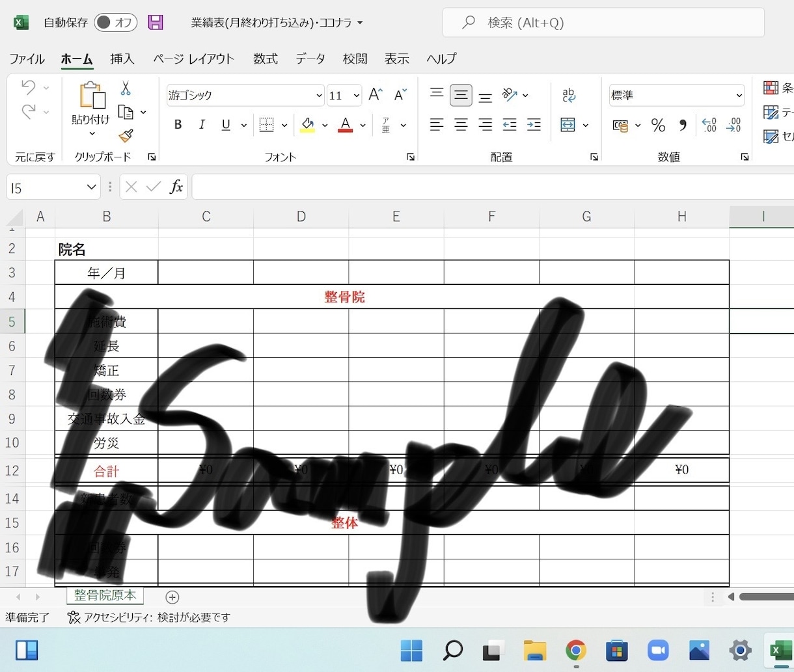The height and width of the screenshot is (672, 794).
Task: Click the Save floppy disk icon
Action: (x=156, y=23)
